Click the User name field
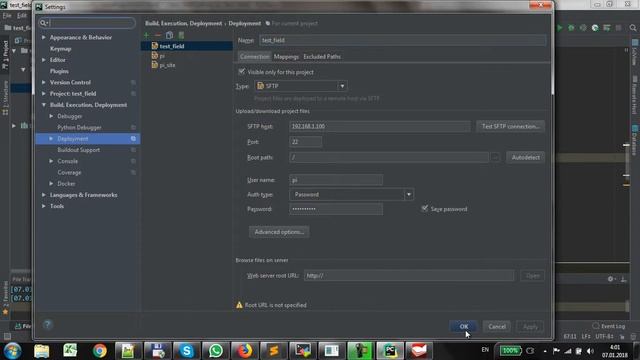Viewport: 640px width, 360px height. [336, 180]
